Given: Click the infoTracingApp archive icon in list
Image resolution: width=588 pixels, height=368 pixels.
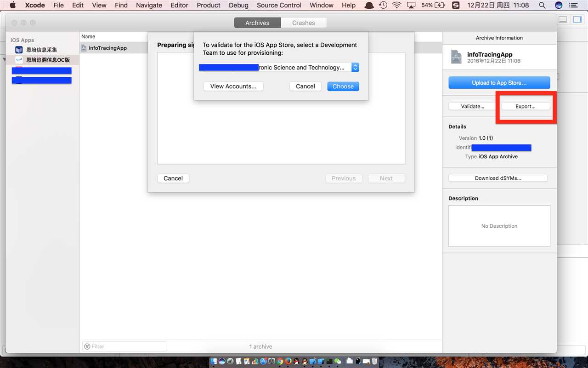Looking at the screenshot, I should coord(84,48).
